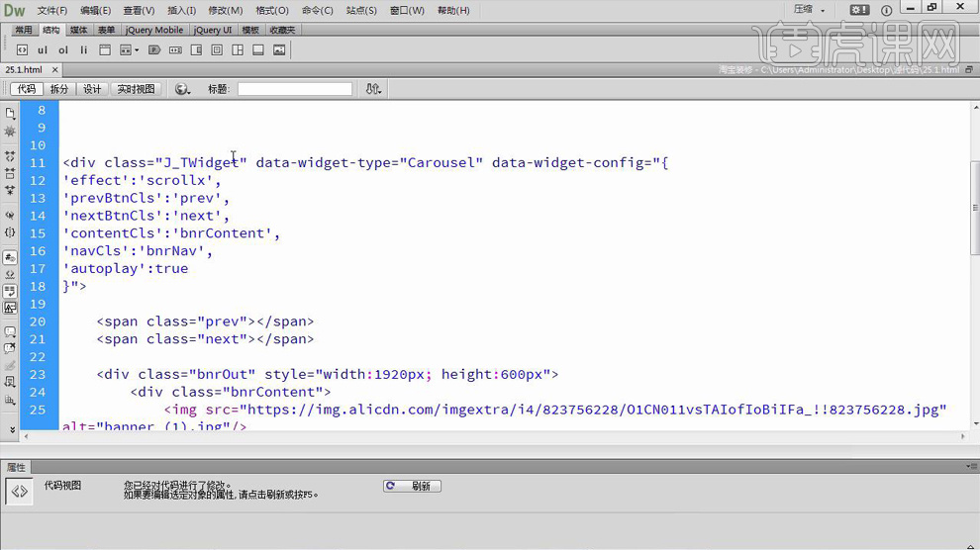Click the Collapse Full Tag icon
The image size is (980, 550).
click(x=10, y=156)
